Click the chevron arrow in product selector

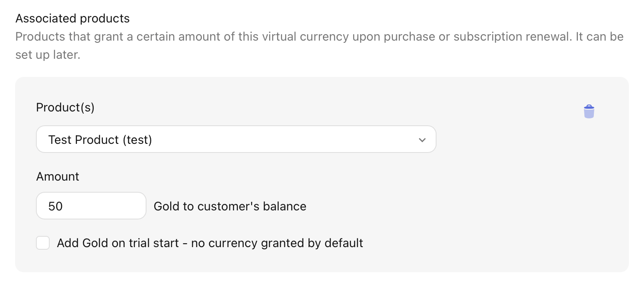422,140
